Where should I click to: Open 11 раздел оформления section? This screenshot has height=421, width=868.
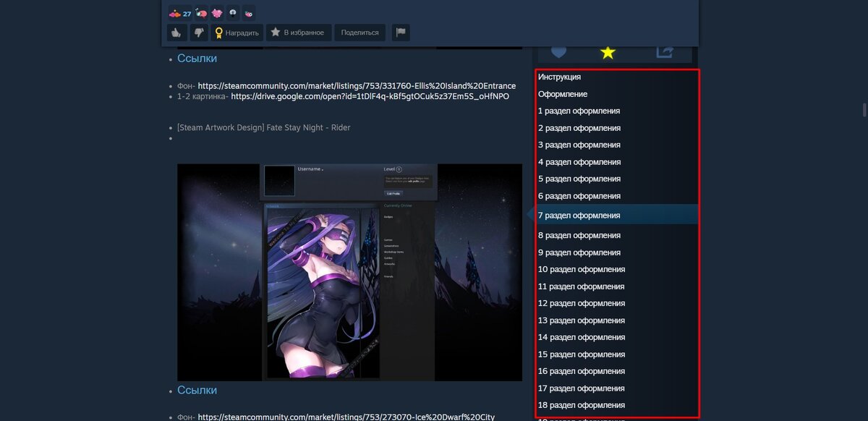582,286
